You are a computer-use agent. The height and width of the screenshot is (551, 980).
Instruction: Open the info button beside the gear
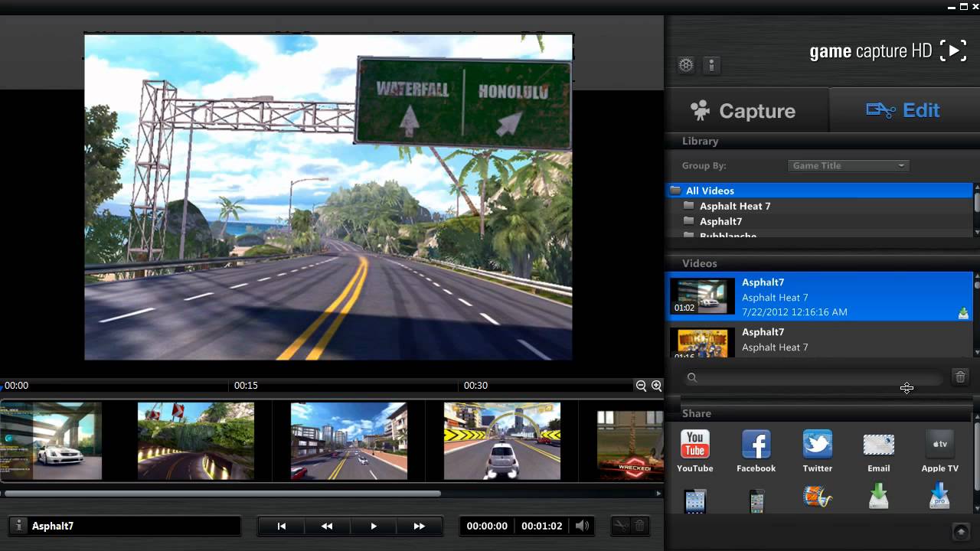pos(711,65)
